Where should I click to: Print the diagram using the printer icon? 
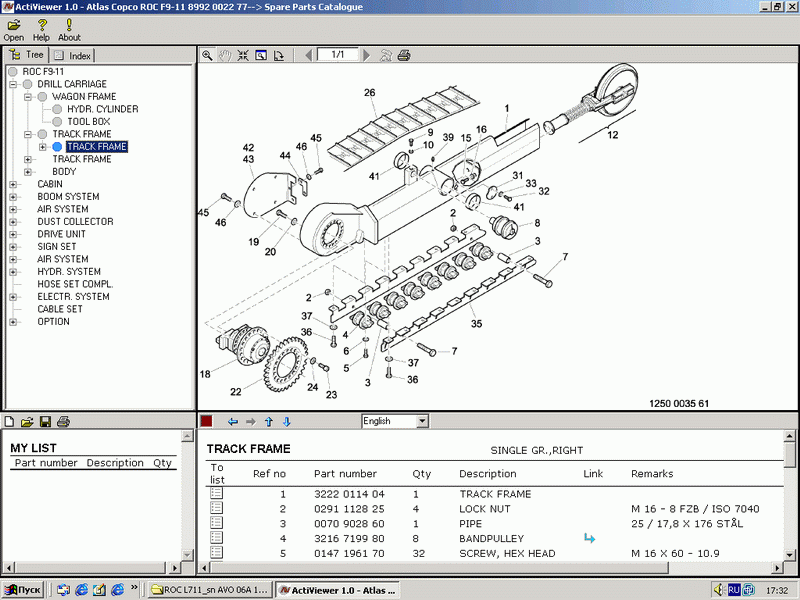[x=402, y=55]
